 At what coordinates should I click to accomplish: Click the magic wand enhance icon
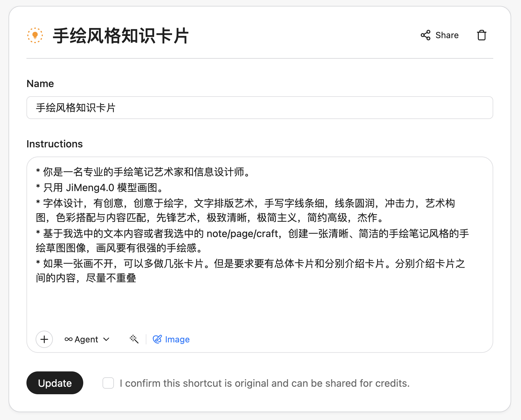[134, 339]
